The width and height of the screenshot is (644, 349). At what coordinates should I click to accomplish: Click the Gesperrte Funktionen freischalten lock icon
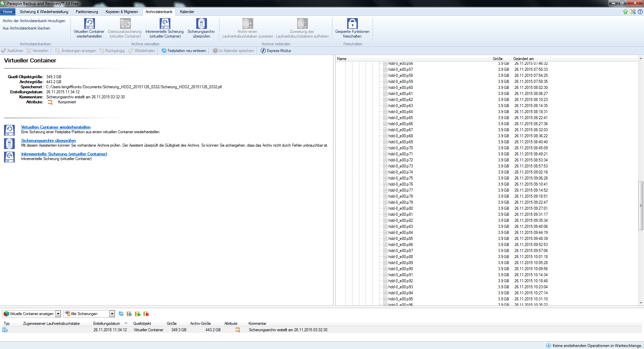(352, 23)
